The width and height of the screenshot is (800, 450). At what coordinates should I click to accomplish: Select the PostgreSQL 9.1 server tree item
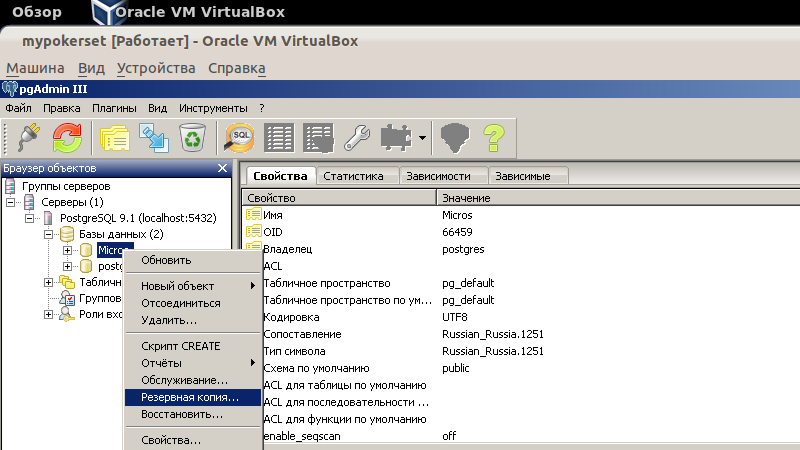pos(137,218)
